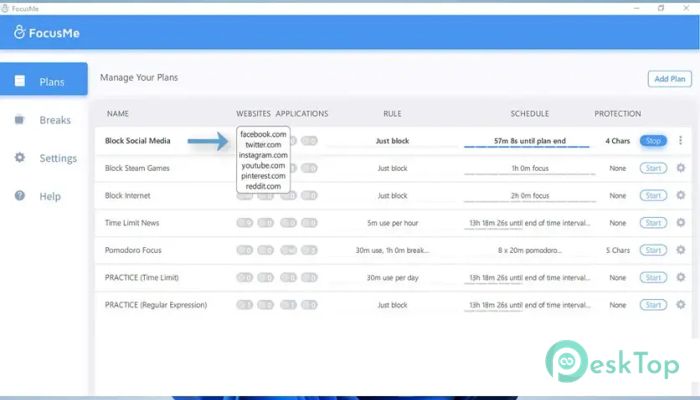Click PRACTICE (Time Limit) schedule interval text
The image size is (700, 400).
coord(529,278)
